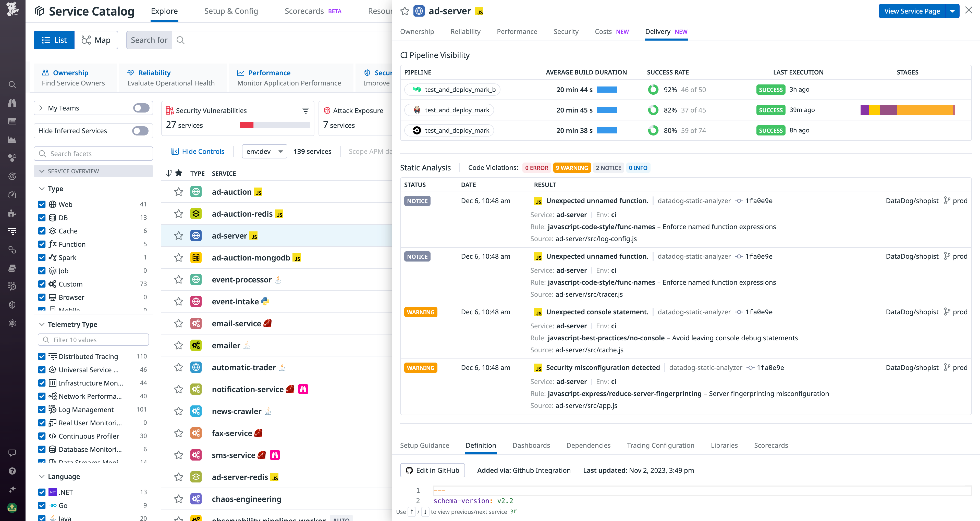Viewport: 980px width, 521px height.
Task: Collapse the Service Overview section
Action: pyautogui.click(x=43, y=171)
